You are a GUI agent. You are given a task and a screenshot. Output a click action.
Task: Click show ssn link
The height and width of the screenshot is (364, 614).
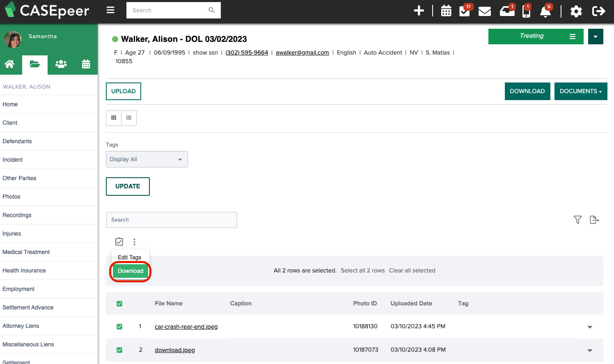point(205,53)
